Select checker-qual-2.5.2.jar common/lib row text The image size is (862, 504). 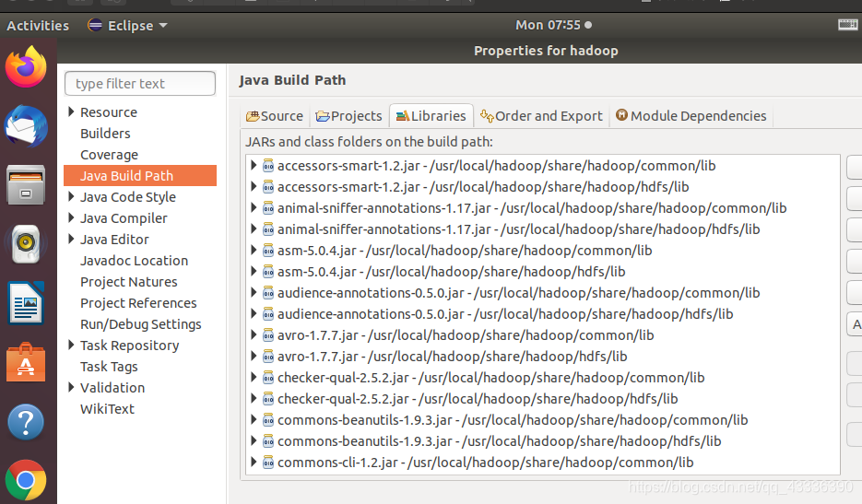tap(490, 378)
